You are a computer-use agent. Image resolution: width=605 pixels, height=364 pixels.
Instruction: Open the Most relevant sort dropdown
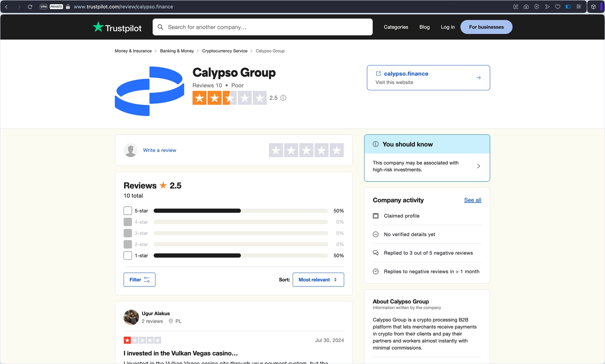318,280
